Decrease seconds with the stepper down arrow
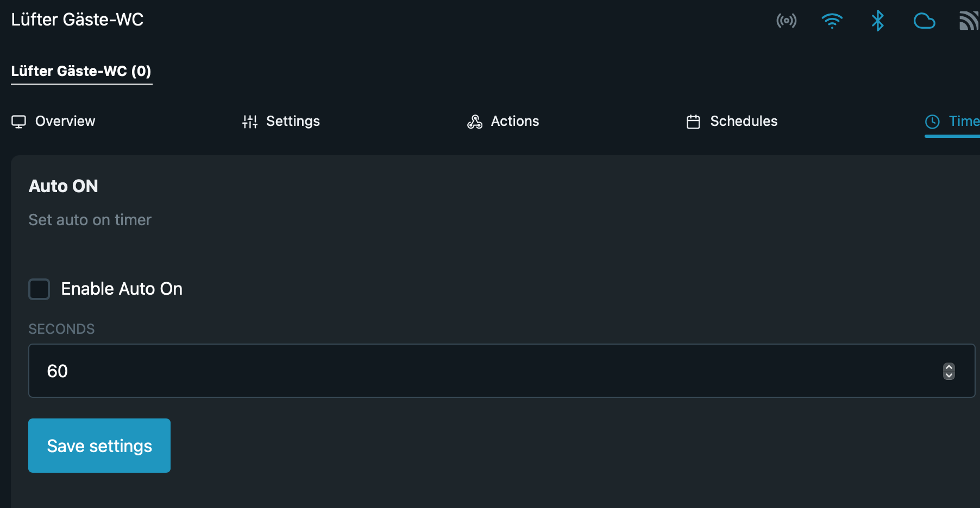The width and height of the screenshot is (980, 508). click(x=949, y=376)
